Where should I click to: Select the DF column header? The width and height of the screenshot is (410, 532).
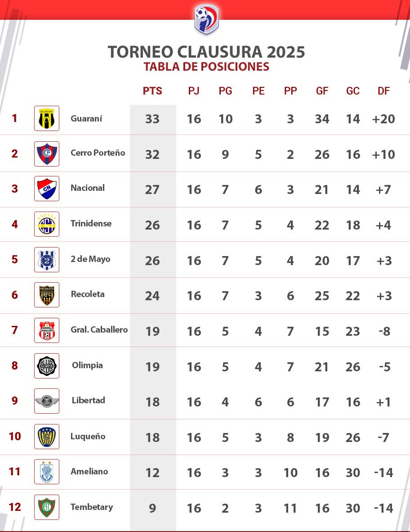[x=383, y=91]
